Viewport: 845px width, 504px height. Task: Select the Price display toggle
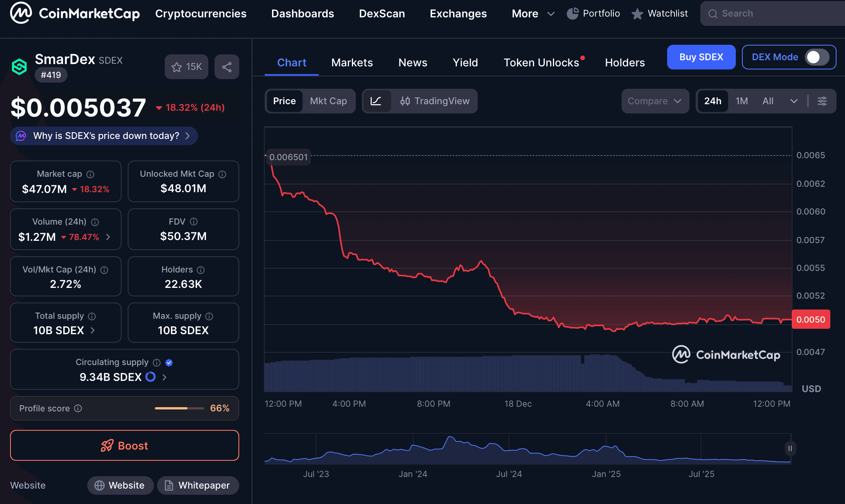(x=284, y=101)
